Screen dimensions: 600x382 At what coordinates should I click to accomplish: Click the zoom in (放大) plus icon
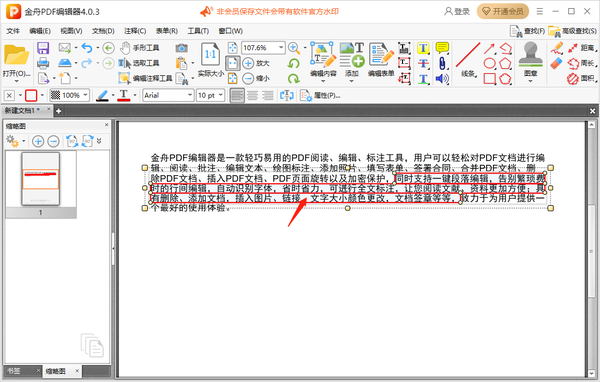(x=248, y=63)
